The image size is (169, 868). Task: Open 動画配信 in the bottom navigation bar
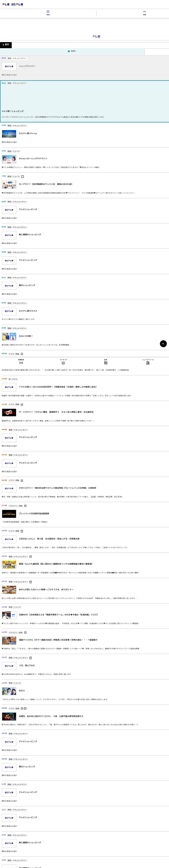coord(21,362)
